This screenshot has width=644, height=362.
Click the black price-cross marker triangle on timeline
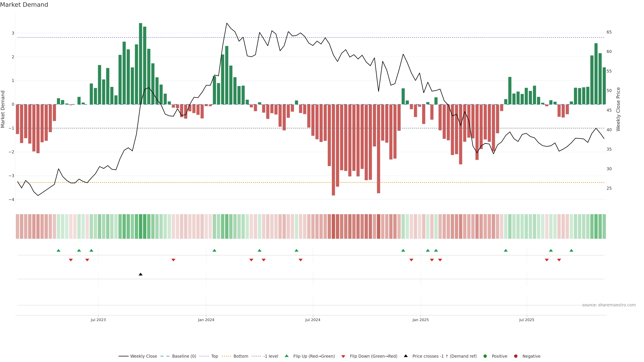tap(141, 274)
